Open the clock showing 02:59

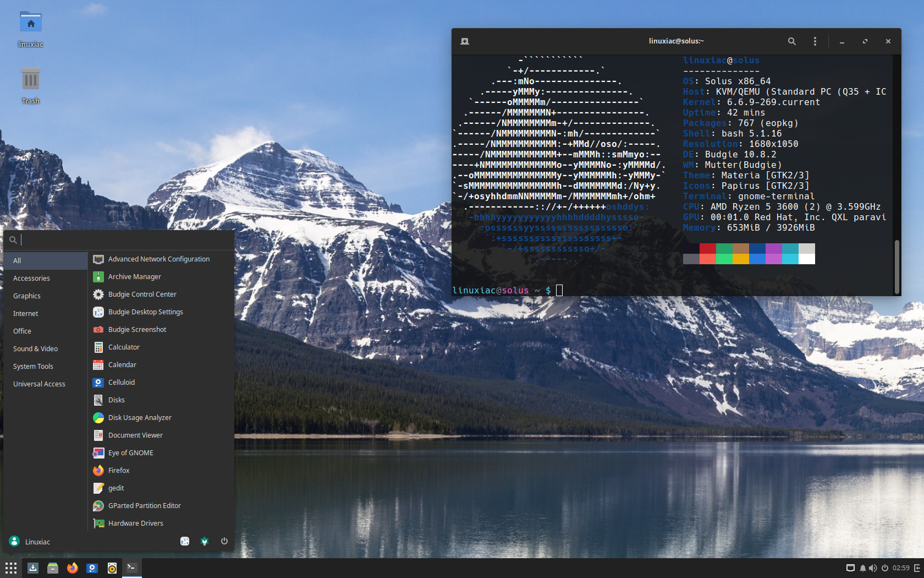(901, 568)
